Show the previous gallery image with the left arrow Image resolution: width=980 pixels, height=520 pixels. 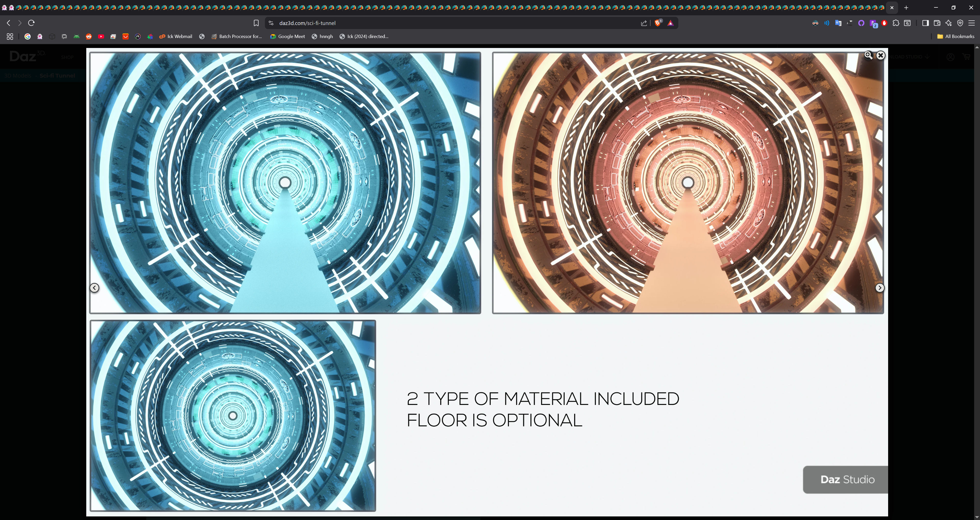(94, 288)
